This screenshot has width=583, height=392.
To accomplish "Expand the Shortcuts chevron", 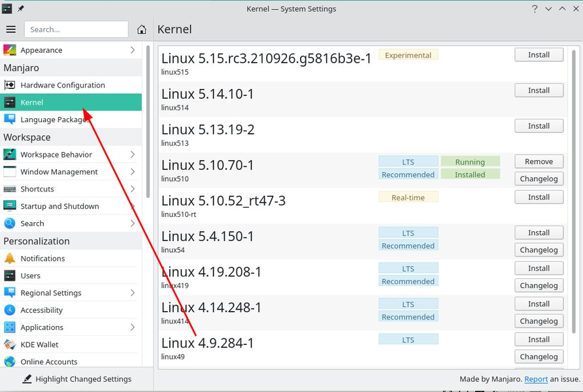I will coord(133,189).
